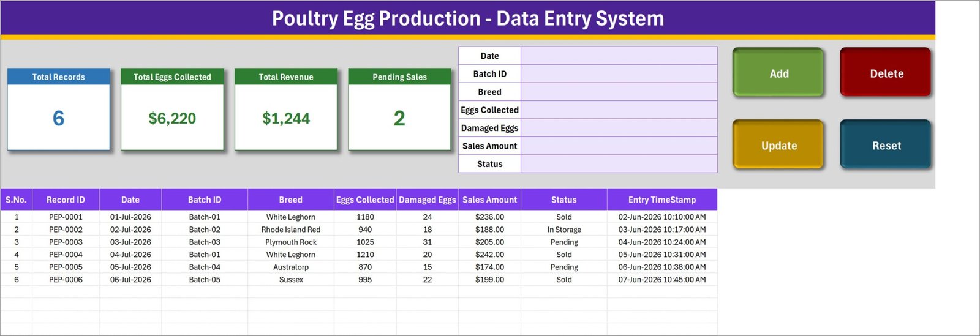The image size is (980, 336).
Task: Click the eggs collected value 995
Action: pos(365,279)
